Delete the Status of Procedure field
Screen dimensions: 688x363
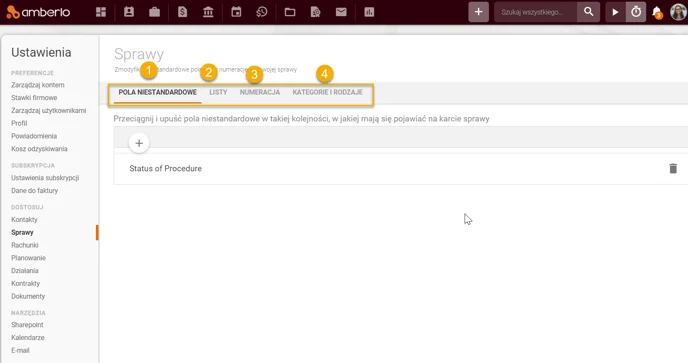[x=673, y=168]
